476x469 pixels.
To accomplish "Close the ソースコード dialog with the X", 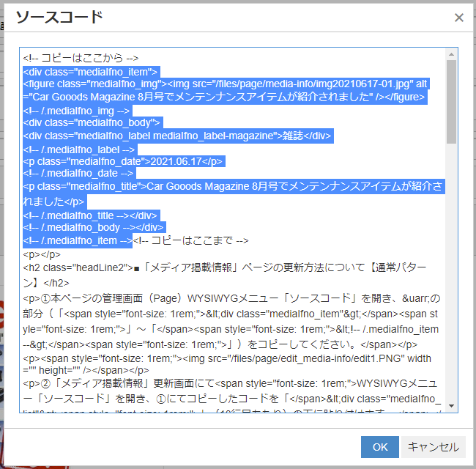I will point(459,18).
